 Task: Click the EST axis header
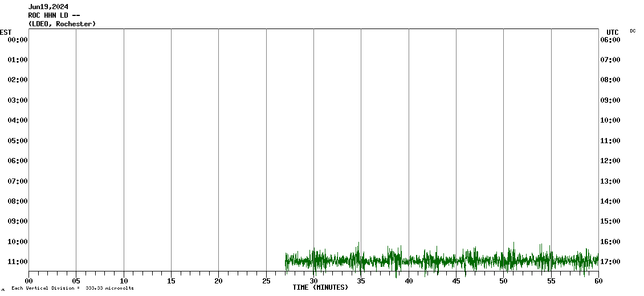pyautogui.click(x=6, y=32)
